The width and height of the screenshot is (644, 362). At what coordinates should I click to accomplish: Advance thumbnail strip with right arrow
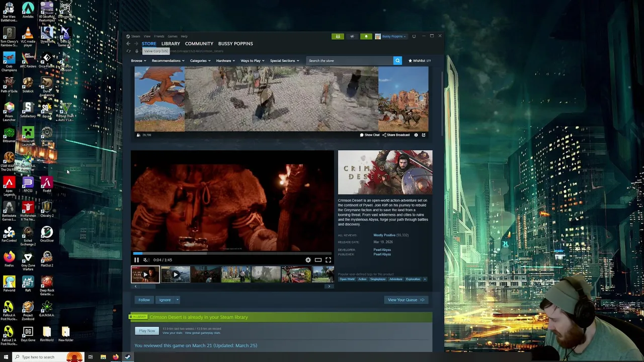pos(329,286)
